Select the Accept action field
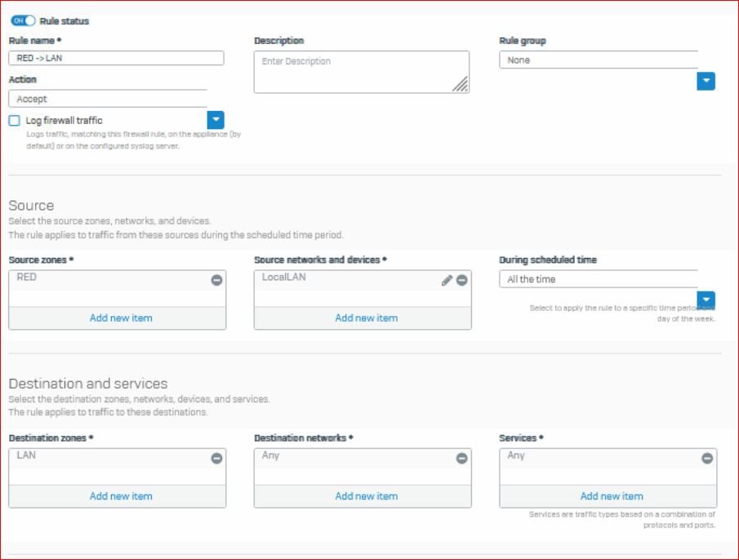 [107, 99]
